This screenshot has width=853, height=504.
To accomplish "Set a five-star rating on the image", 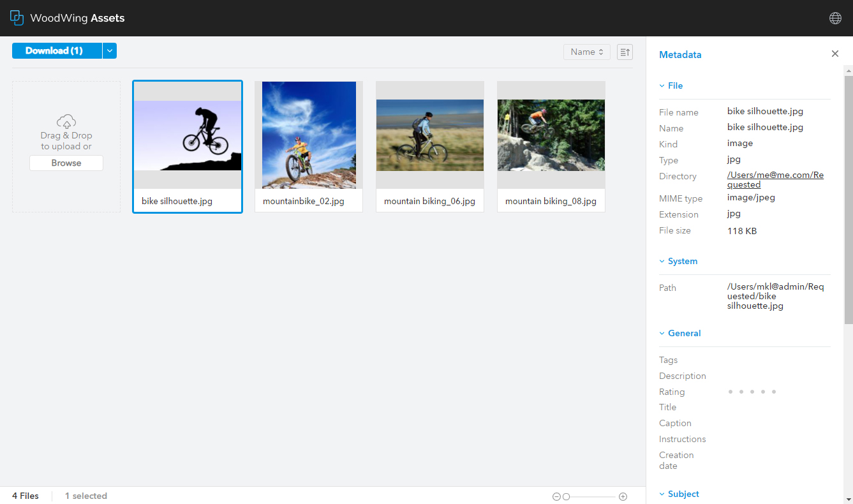I will (x=773, y=391).
